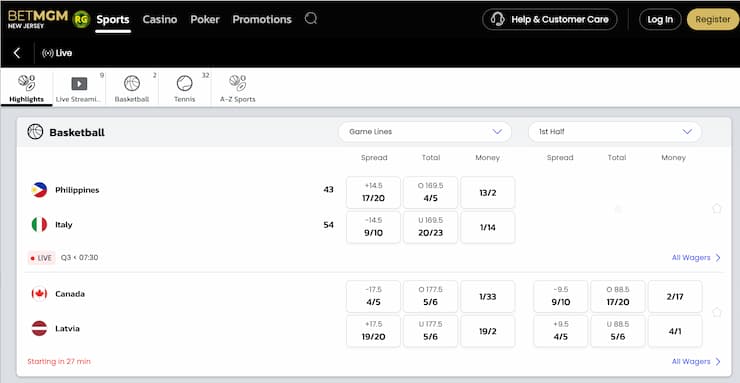
Task: Select Philippines moneyline 13/2 odds
Action: pos(488,192)
